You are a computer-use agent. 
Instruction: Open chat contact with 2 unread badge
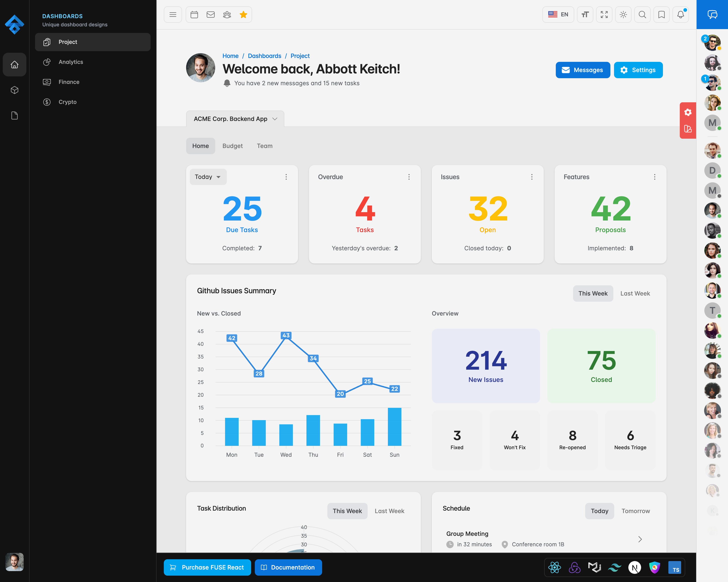point(712,43)
